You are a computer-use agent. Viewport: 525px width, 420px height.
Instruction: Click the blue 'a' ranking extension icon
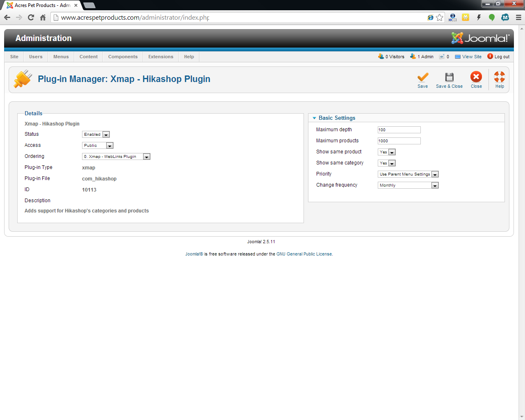pos(452,17)
